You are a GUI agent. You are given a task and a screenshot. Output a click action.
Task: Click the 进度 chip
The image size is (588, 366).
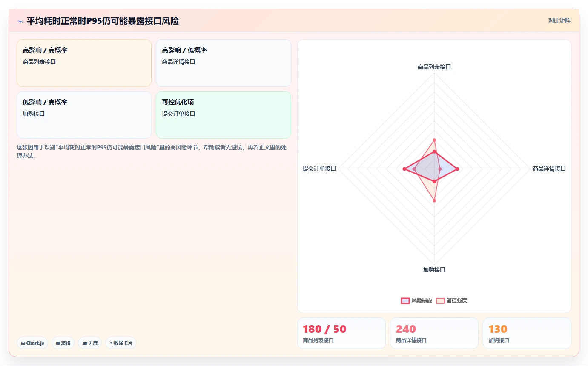point(90,343)
